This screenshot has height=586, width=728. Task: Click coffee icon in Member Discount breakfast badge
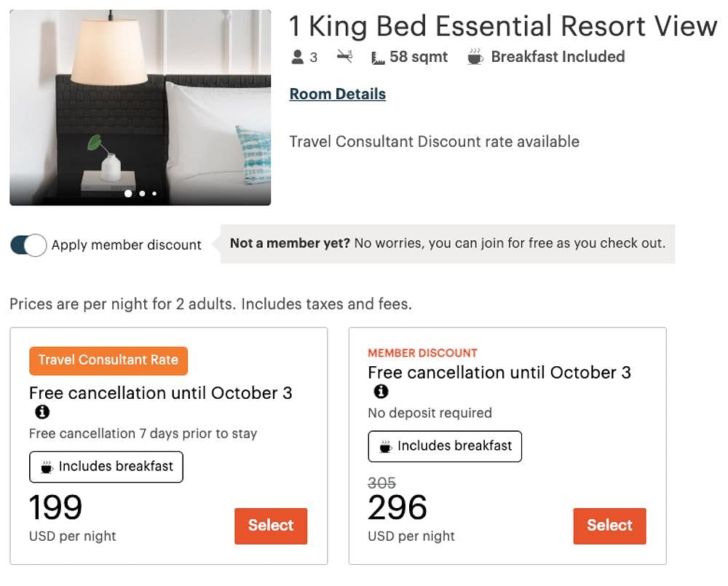click(x=385, y=446)
